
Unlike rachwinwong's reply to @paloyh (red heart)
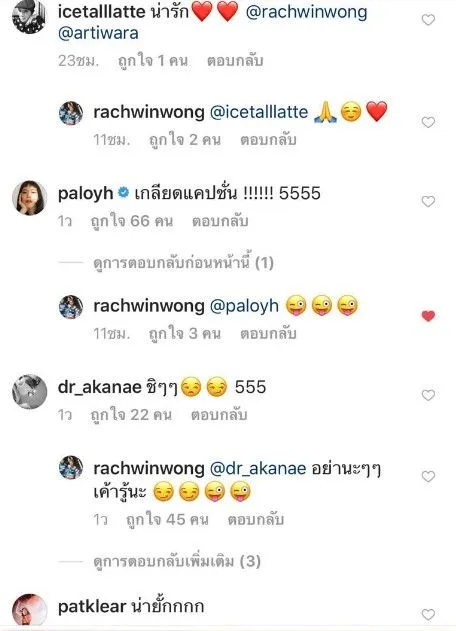(428, 316)
